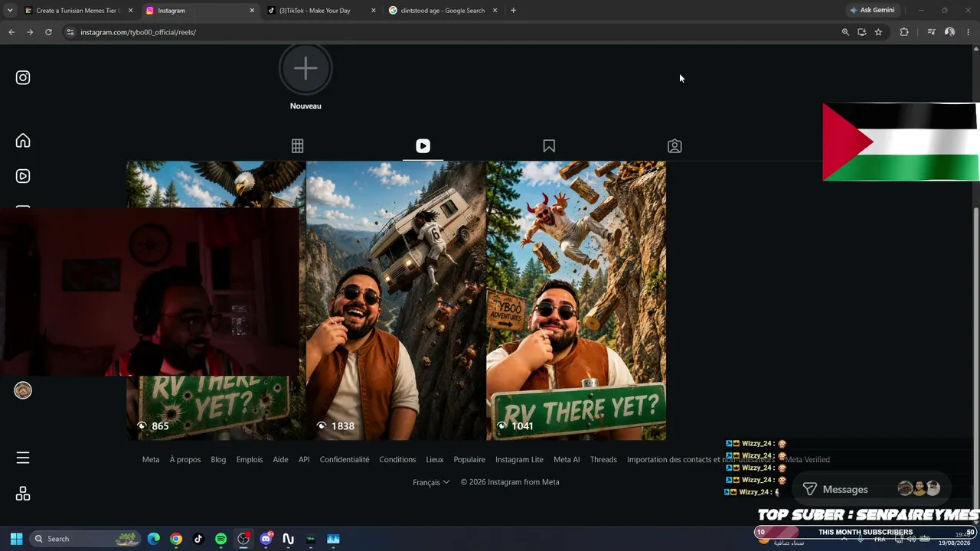Click the Ask Gemini button
Image resolution: width=980 pixels, height=551 pixels.
pos(872,11)
